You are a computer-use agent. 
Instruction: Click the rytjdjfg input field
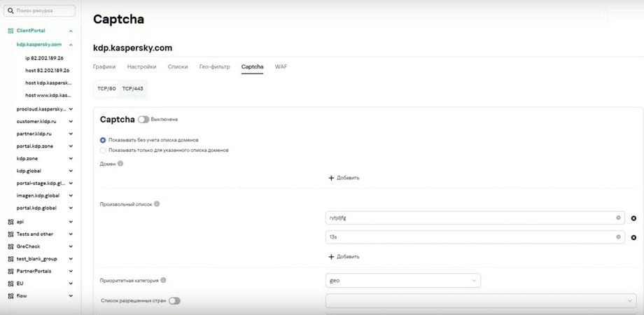pyautogui.click(x=475, y=218)
